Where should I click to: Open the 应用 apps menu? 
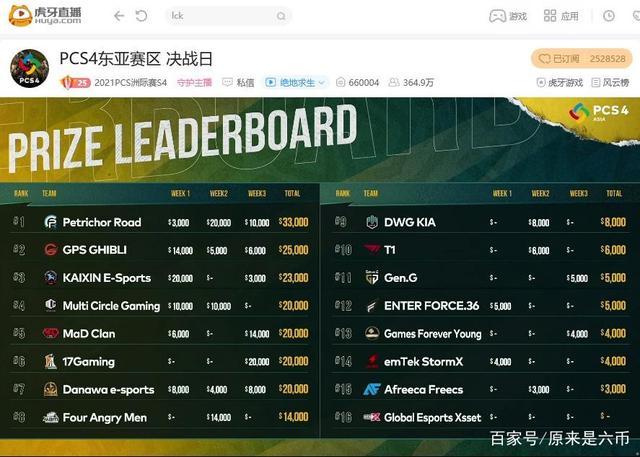560,16
